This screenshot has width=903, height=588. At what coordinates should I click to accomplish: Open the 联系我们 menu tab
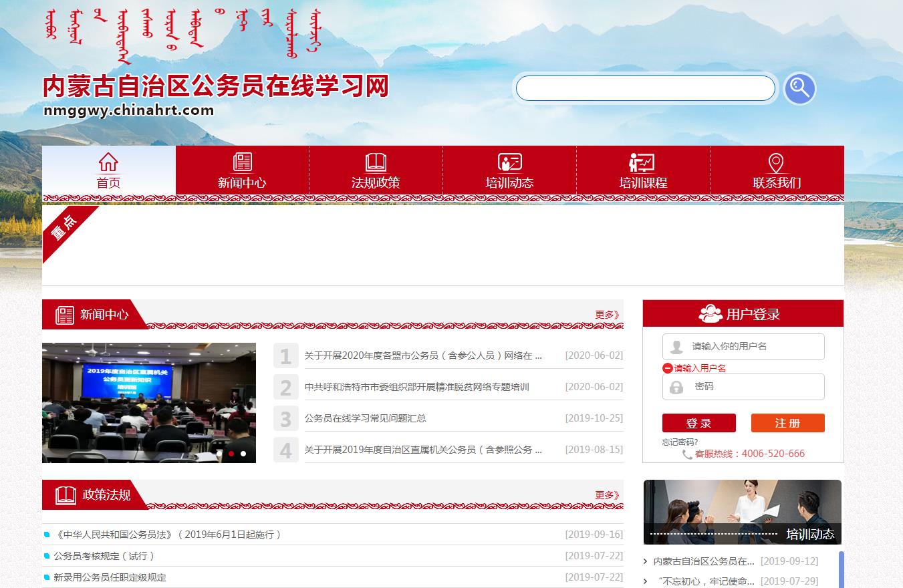777,182
